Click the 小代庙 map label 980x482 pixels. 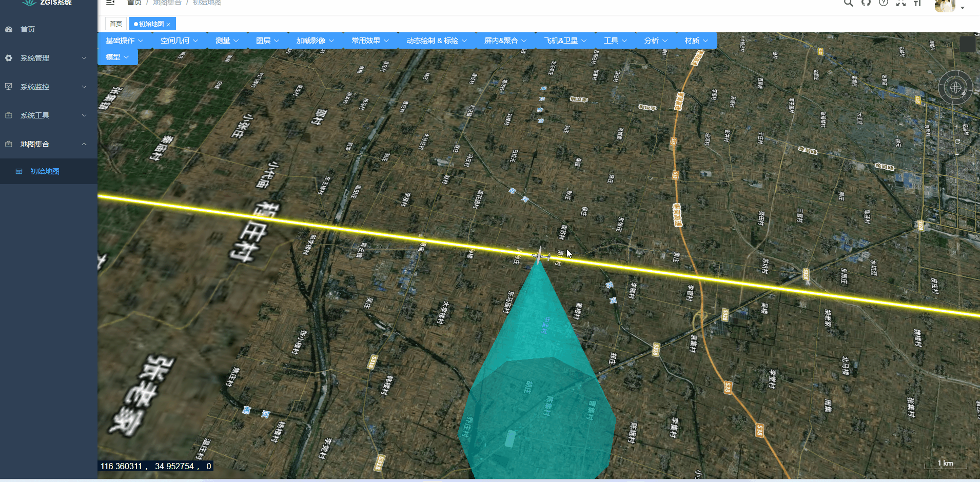[x=266, y=175]
